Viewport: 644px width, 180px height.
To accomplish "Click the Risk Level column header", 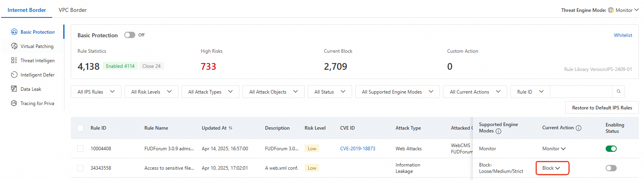I will pyautogui.click(x=315, y=128).
